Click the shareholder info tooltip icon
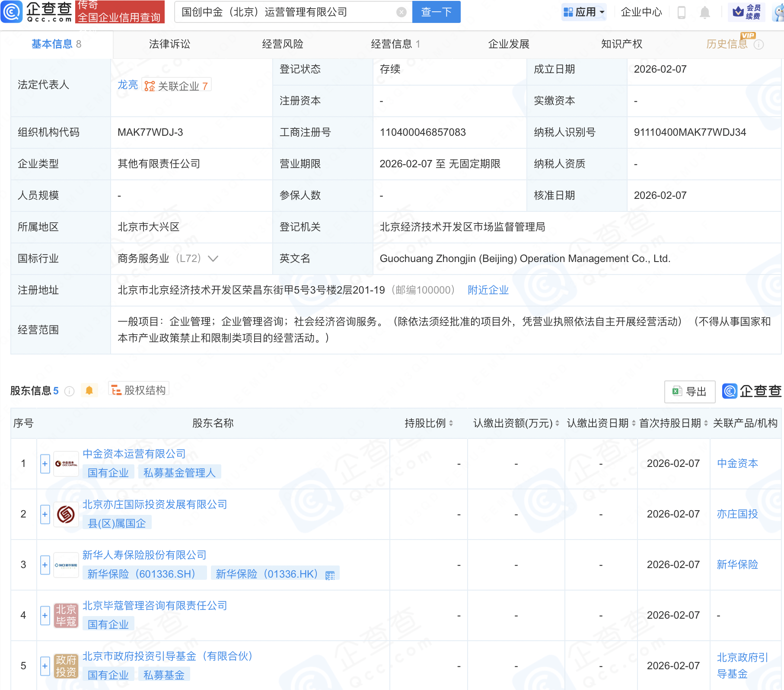 coord(69,391)
